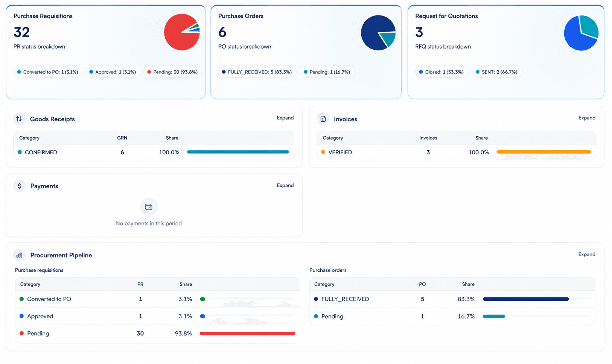Click the Invoices document icon
The width and height of the screenshot is (612, 364).
(323, 119)
